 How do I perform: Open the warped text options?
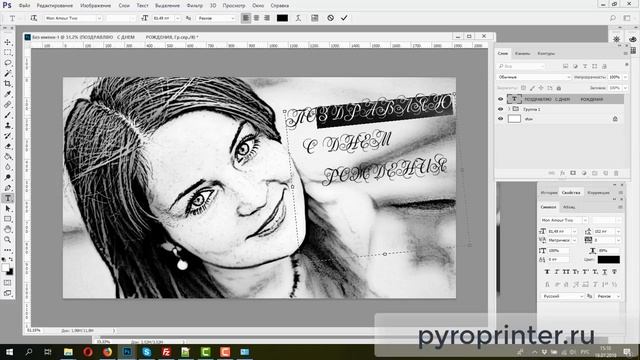click(298, 18)
